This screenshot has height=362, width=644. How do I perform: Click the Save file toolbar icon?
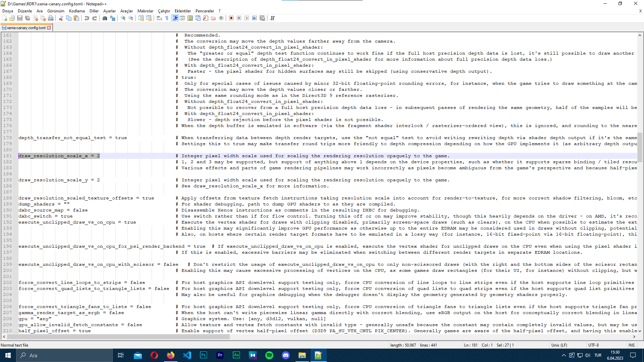point(20,18)
